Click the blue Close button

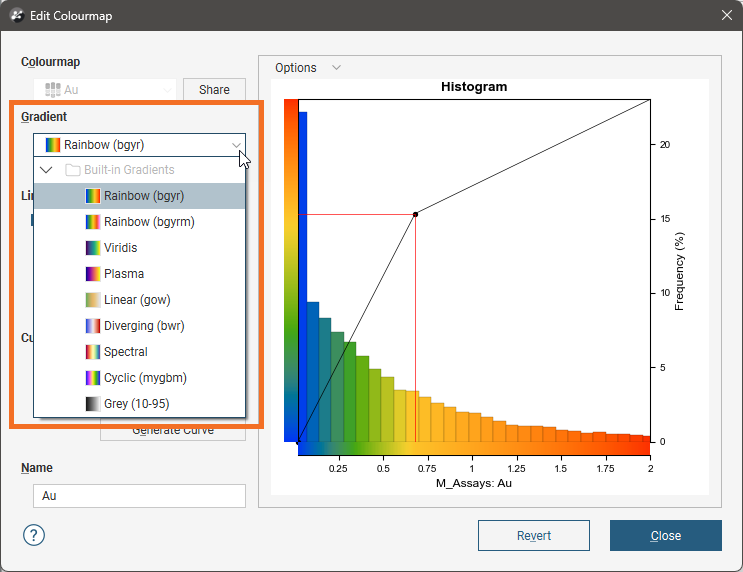coord(665,536)
